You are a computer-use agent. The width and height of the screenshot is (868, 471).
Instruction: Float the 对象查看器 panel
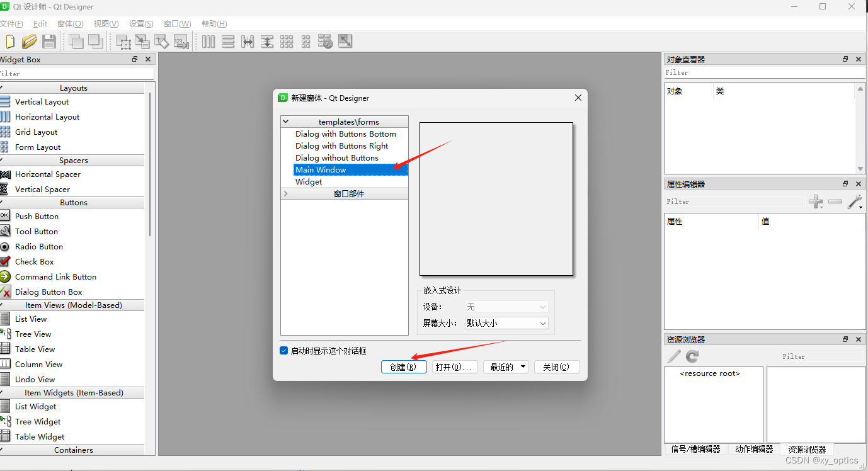(845, 59)
